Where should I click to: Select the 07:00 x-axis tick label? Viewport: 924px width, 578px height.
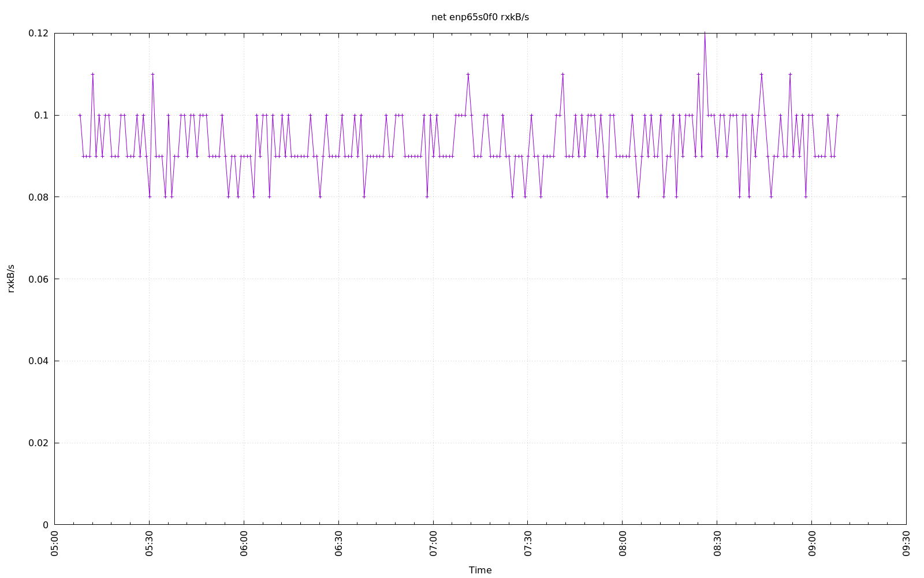(433, 543)
